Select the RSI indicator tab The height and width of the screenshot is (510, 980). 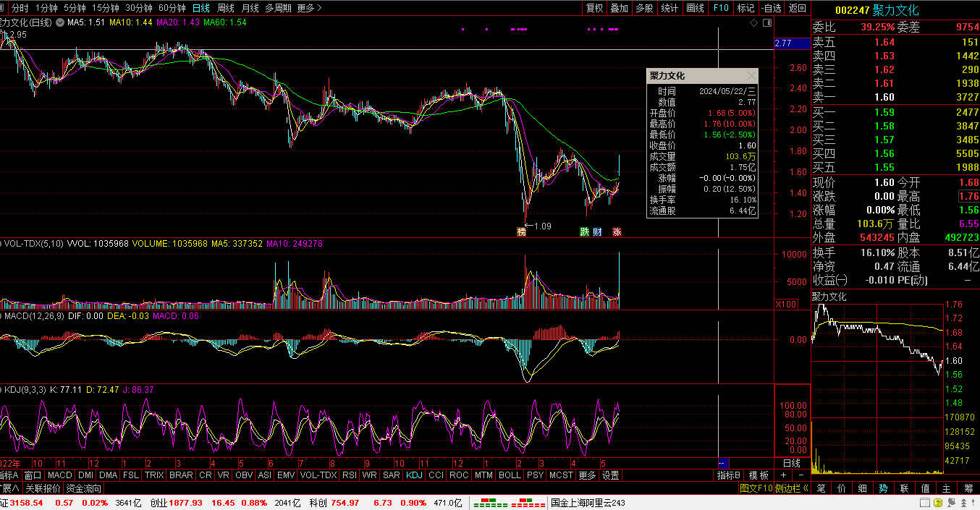350,475
